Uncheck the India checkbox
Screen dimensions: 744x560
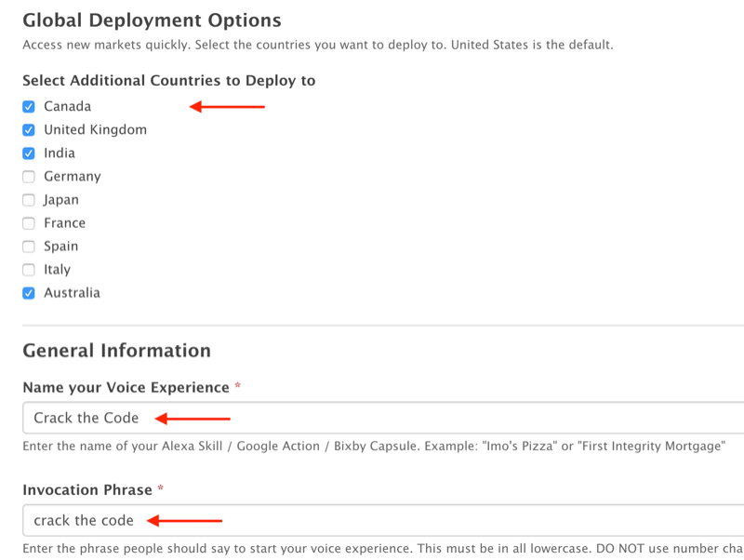(29, 153)
